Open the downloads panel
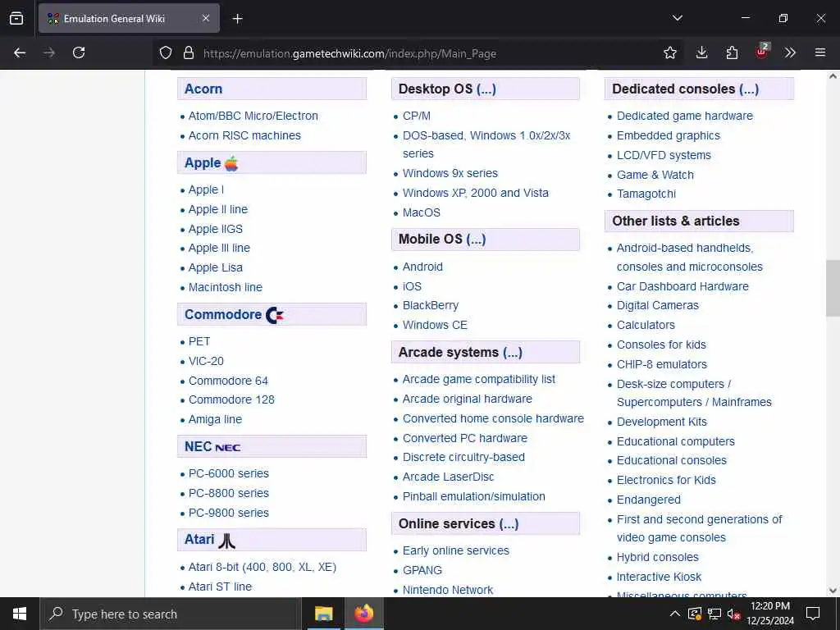Image resolution: width=840 pixels, height=630 pixels. click(701, 52)
